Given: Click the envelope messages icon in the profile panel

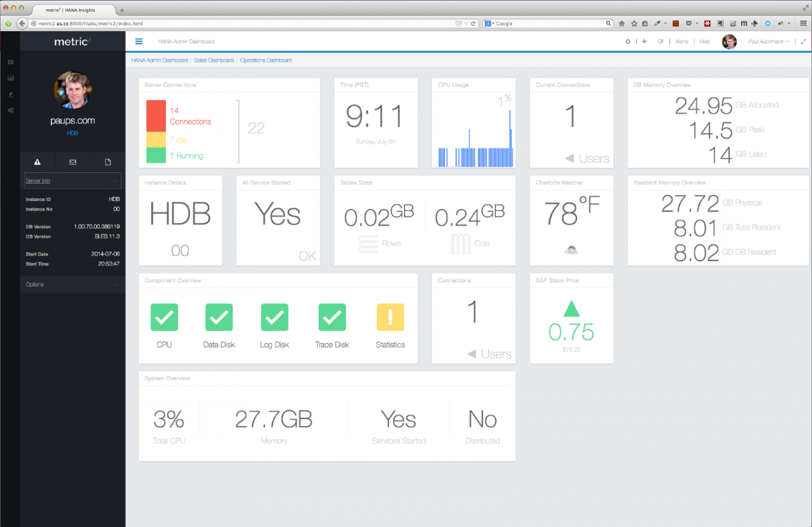Looking at the screenshot, I should [x=72, y=162].
